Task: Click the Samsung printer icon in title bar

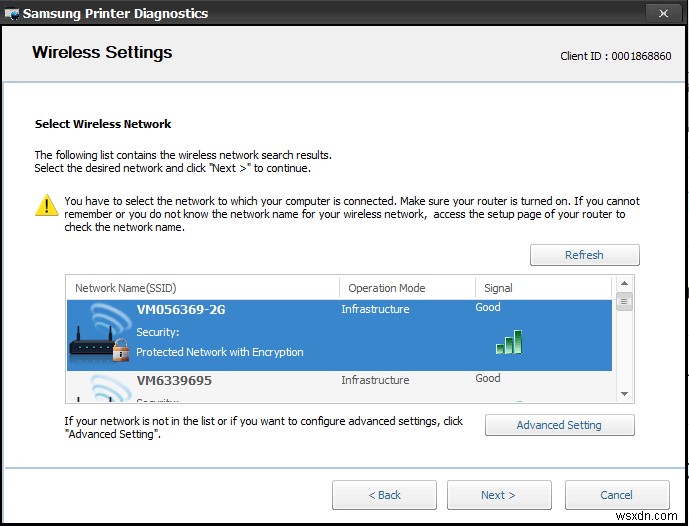Action: coord(12,13)
